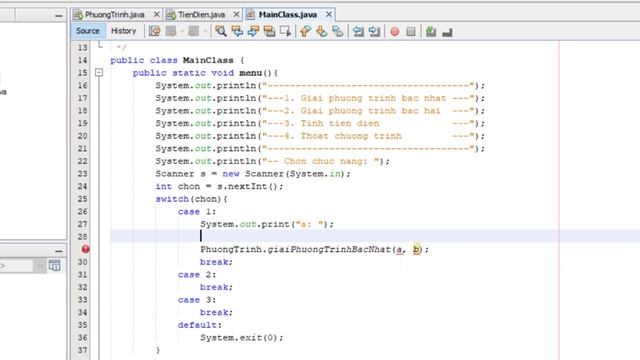Close the MainClass.java tab
The width and height of the screenshot is (640, 360).
329,14
